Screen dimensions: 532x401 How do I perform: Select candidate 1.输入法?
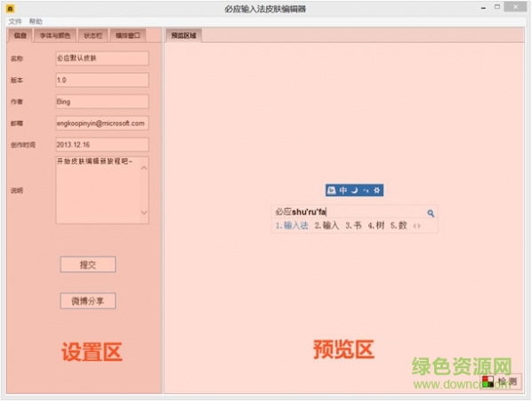pyautogui.click(x=292, y=226)
